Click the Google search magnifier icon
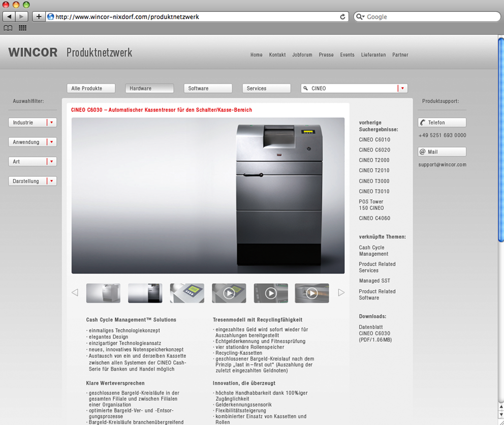Viewport: 504px width, 425px height. click(x=360, y=17)
